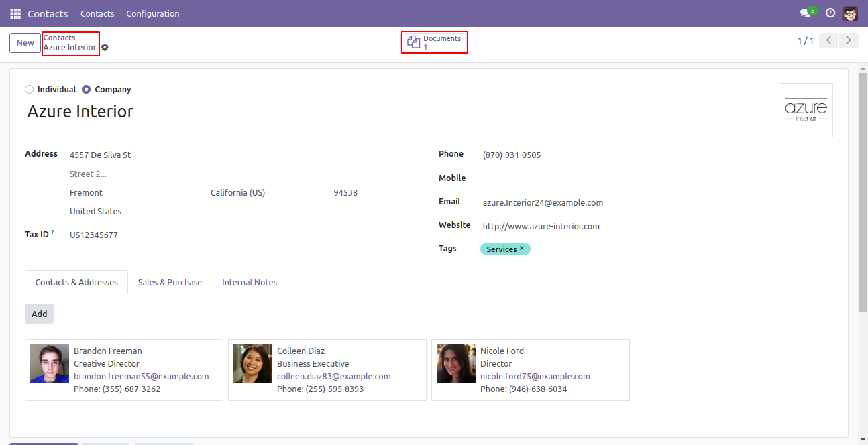Click the Tax ID help question mark
This screenshot has height=445, width=868.
[53, 233]
